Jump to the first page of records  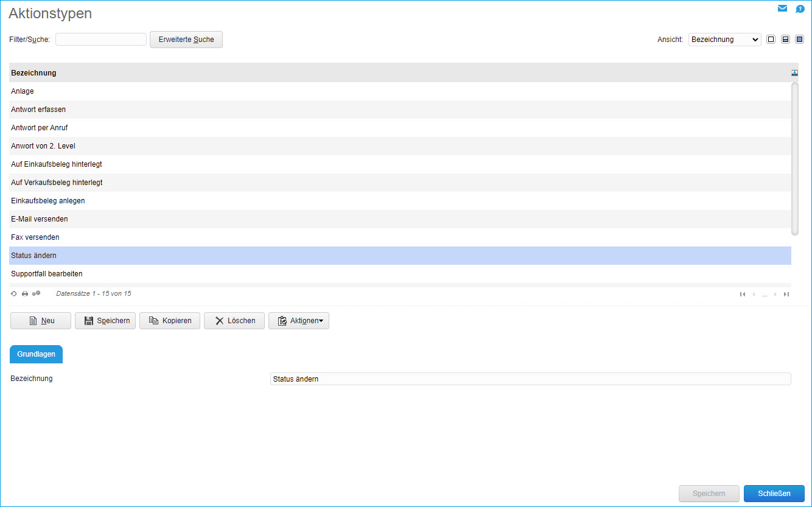click(x=743, y=294)
